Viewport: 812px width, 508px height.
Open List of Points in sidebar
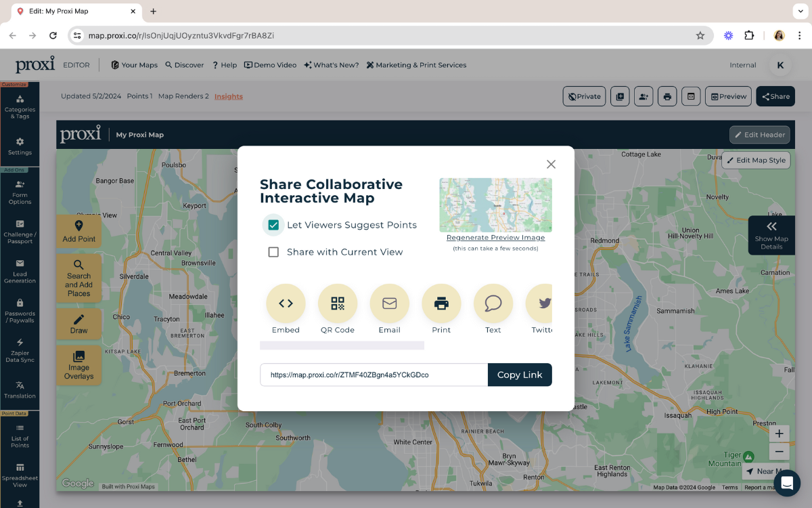tap(20, 436)
